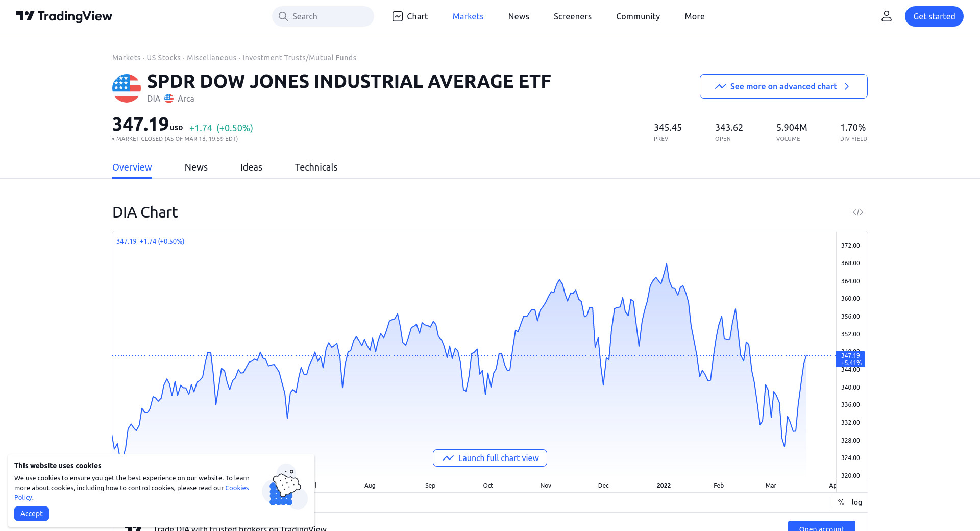Open the user profile icon
Screen dimensions: 980x531
pos(886,16)
